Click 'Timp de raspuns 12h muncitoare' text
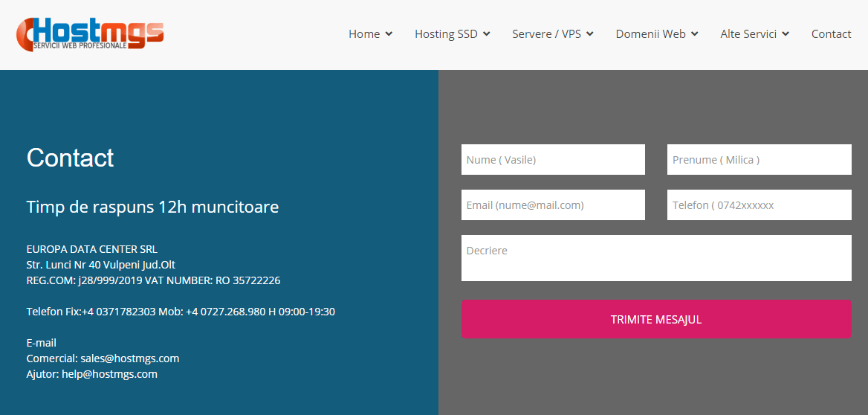Image resolution: width=868 pixels, height=415 pixels. click(153, 207)
